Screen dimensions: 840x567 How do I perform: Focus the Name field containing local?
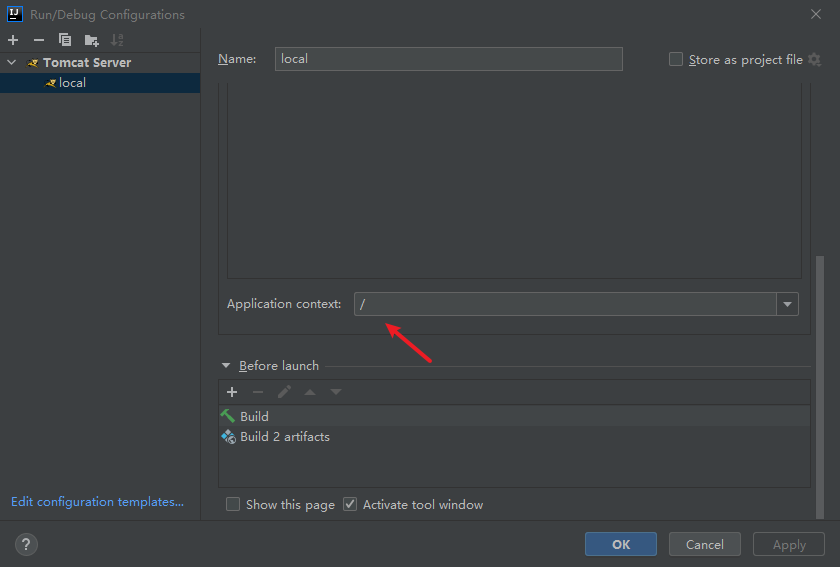click(x=449, y=59)
